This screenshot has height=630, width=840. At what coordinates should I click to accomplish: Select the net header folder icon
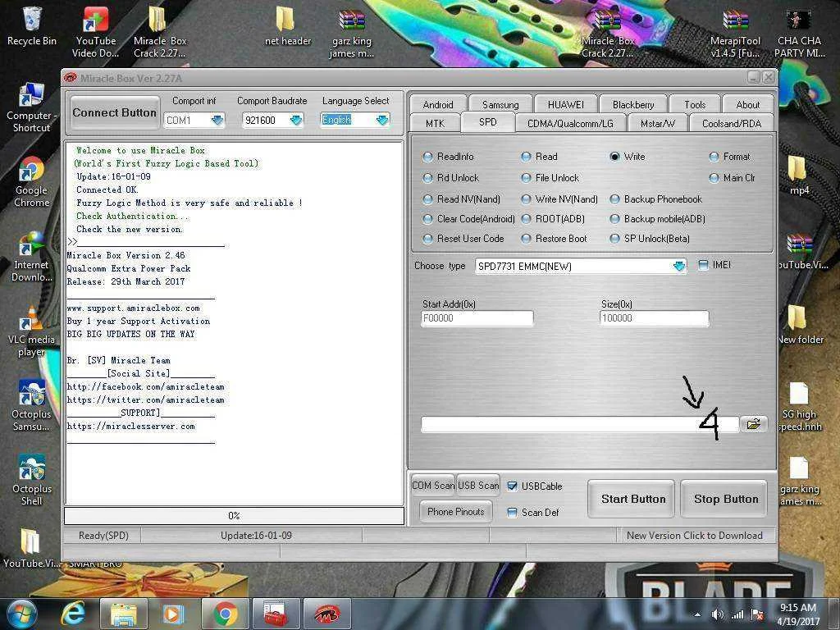(288, 27)
